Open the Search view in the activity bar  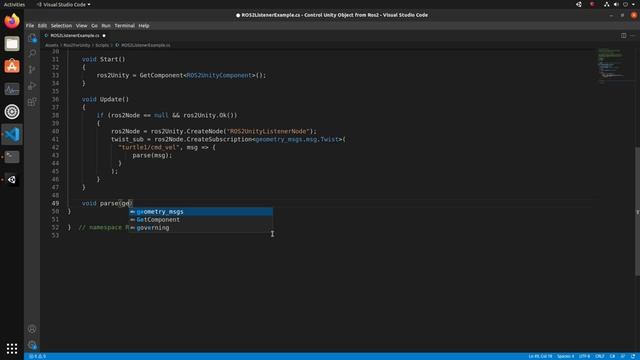tap(32, 53)
